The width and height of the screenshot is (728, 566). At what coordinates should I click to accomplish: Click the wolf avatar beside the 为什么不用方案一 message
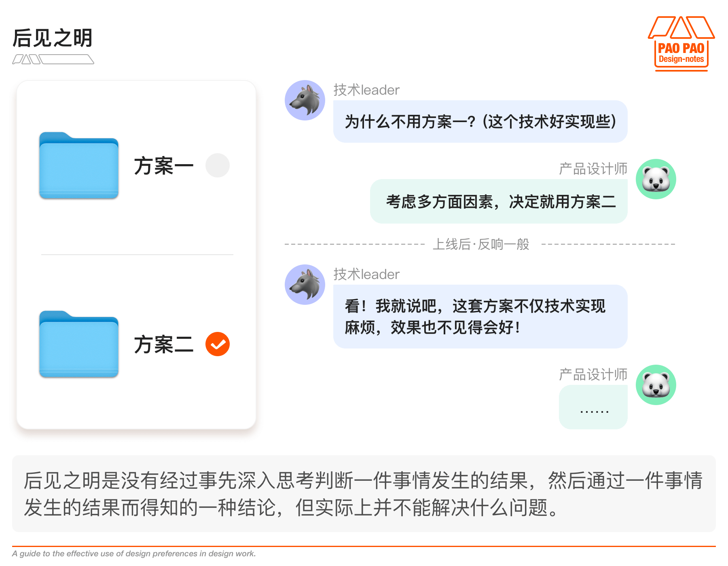tap(305, 100)
